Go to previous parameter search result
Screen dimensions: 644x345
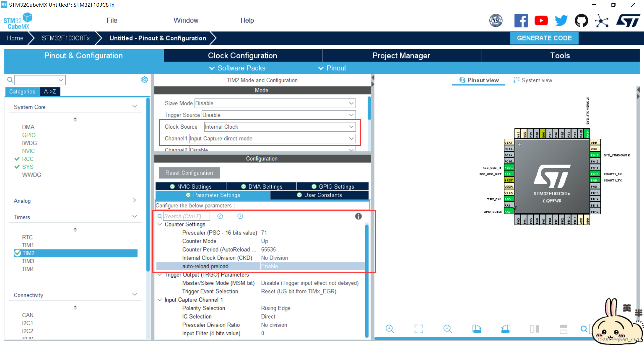pyautogui.click(x=220, y=216)
